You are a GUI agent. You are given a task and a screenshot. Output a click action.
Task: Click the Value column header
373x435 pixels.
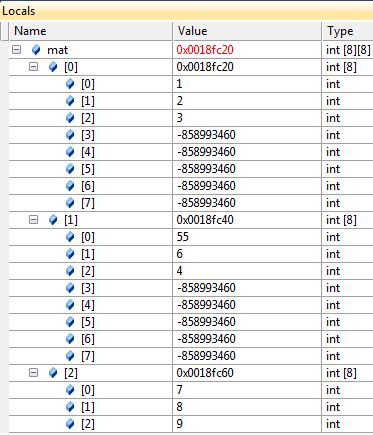(x=247, y=31)
